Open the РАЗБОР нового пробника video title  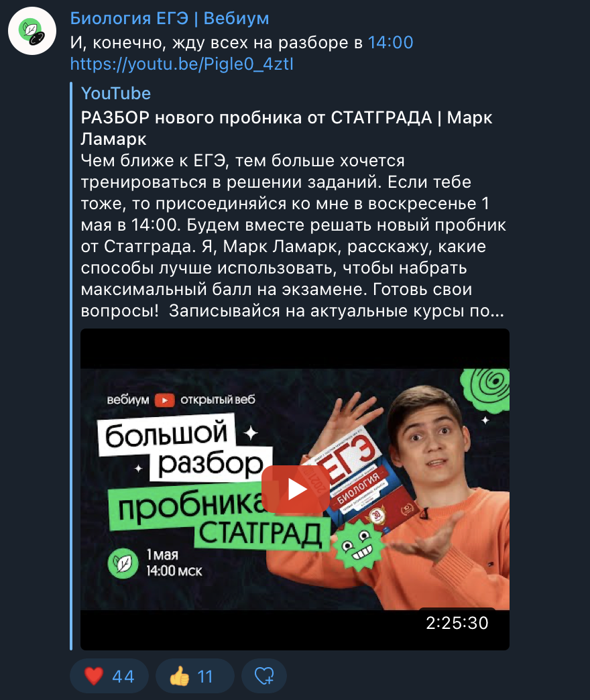click(286, 128)
